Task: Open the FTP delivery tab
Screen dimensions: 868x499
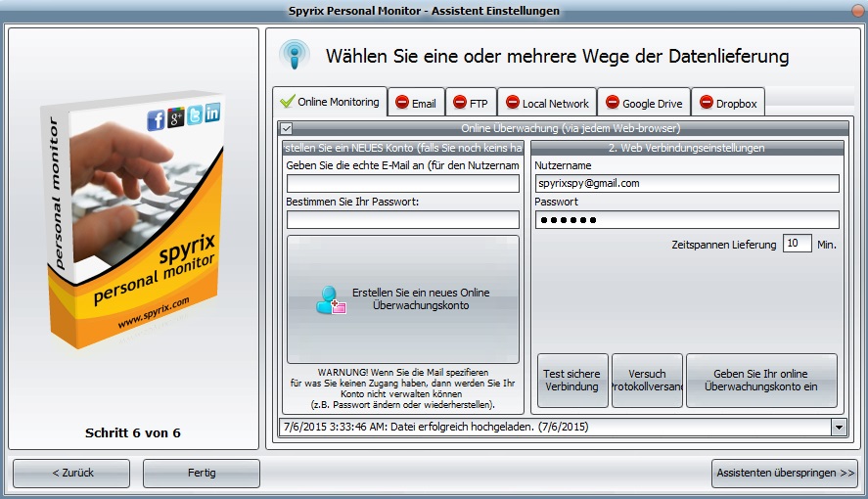Action: [x=471, y=103]
